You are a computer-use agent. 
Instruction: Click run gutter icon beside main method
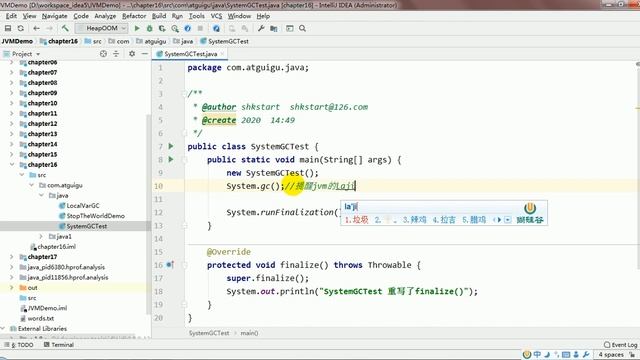click(x=171, y=159)
